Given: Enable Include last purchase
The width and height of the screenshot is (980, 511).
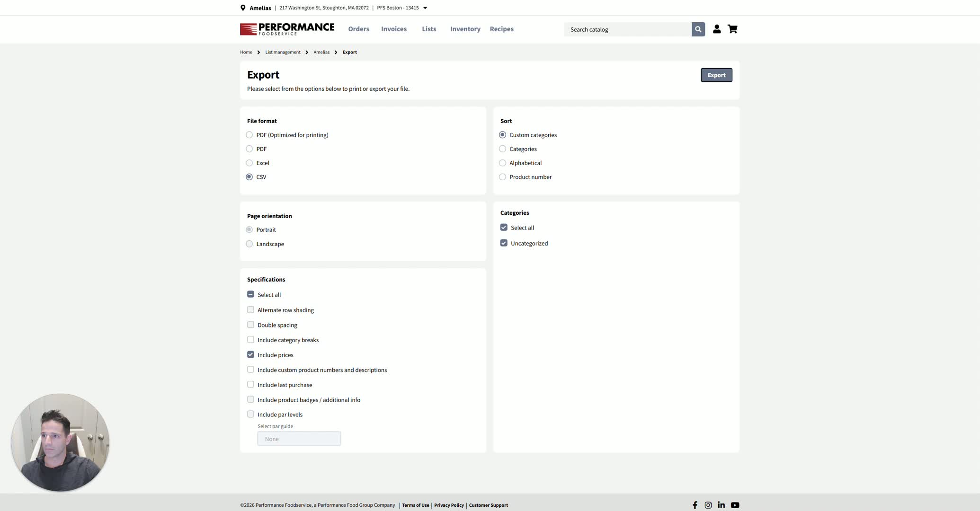Looking at the screenshot, I should pos(250,385).
